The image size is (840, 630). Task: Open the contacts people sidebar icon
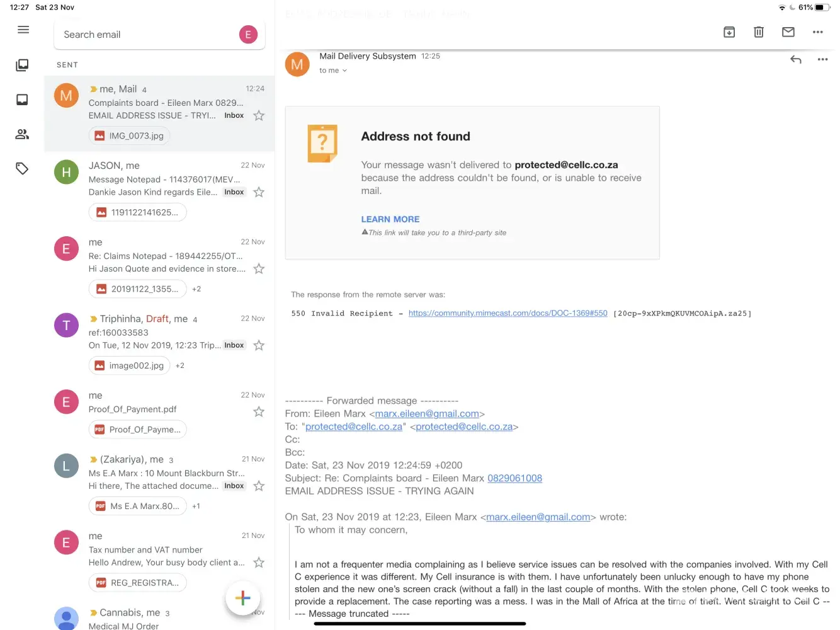pos(22,134)
